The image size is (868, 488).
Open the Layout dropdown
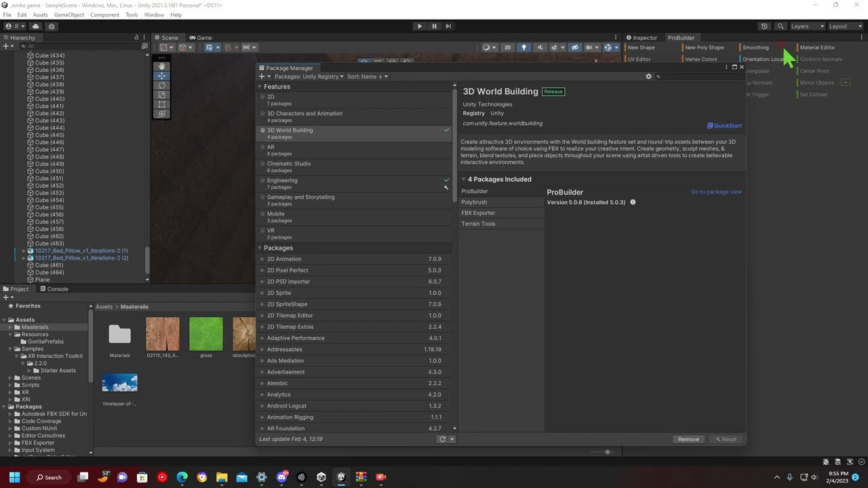(847, 26)
